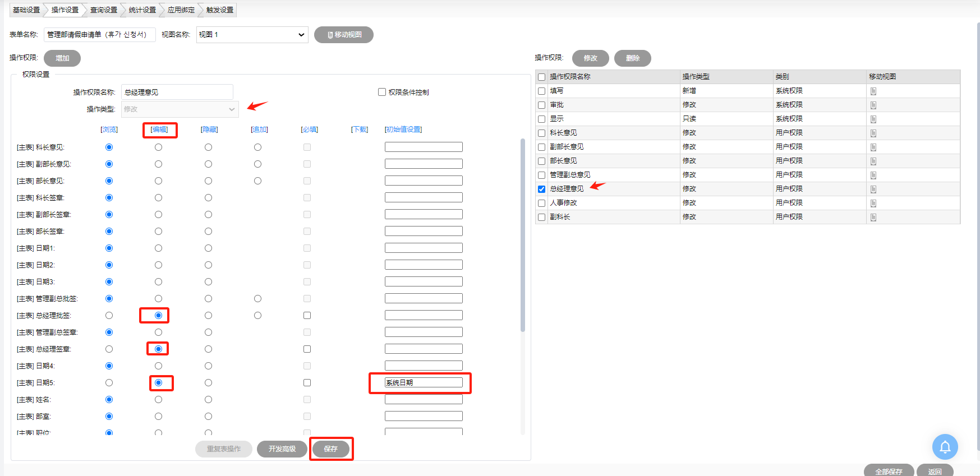This screenshot has height=476, width=980.
Task: Expand the 操作类型 dropdown
Action: coord(180,109)
